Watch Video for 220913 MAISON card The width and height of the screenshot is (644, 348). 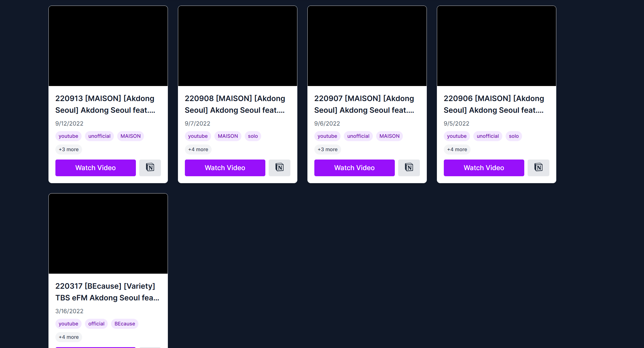tap(96, 168)
